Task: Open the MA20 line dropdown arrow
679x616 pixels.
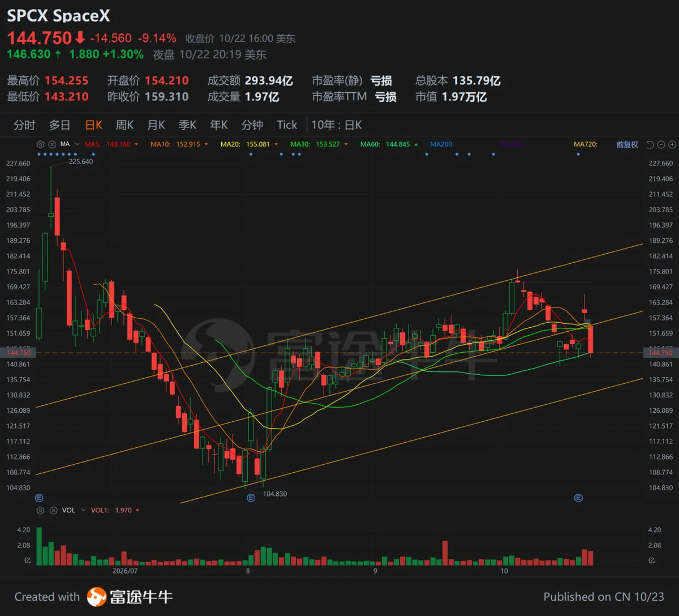Action: tap(276, 144)
